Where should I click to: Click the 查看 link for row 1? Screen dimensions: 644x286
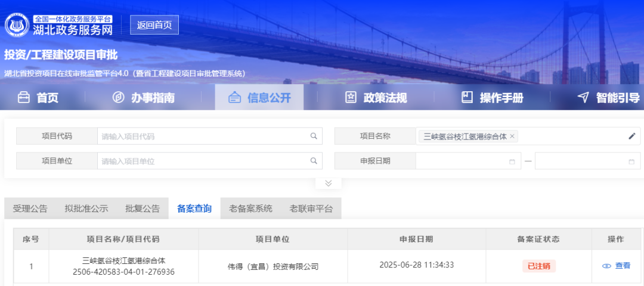pyautogui.click(x=623, y=266)
